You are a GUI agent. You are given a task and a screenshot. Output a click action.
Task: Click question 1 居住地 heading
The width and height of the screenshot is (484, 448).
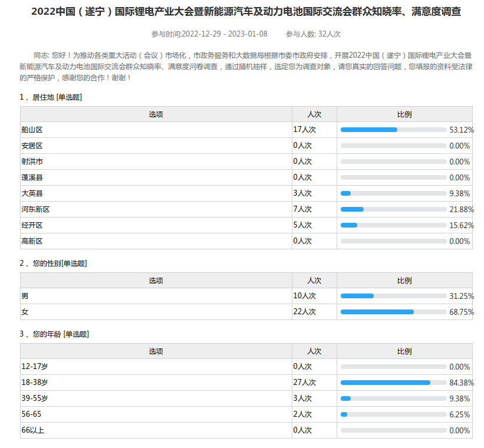tap(51, 97)
